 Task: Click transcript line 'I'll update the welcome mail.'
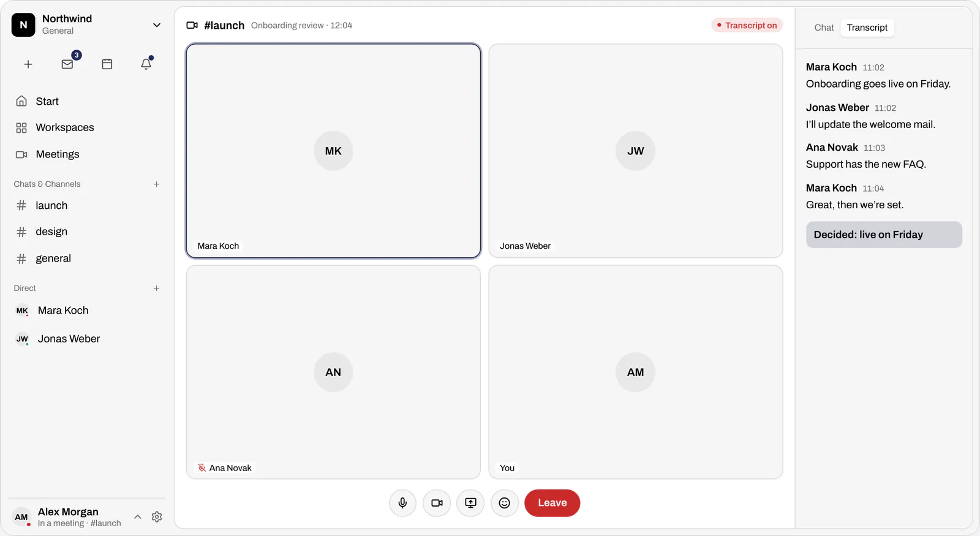(x=870, y=124)
